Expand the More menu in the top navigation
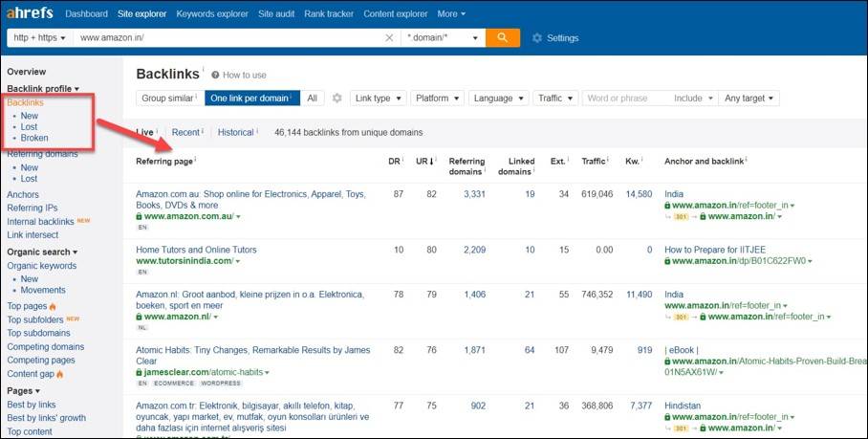The image size is (868, 439). tap(451, 13)
